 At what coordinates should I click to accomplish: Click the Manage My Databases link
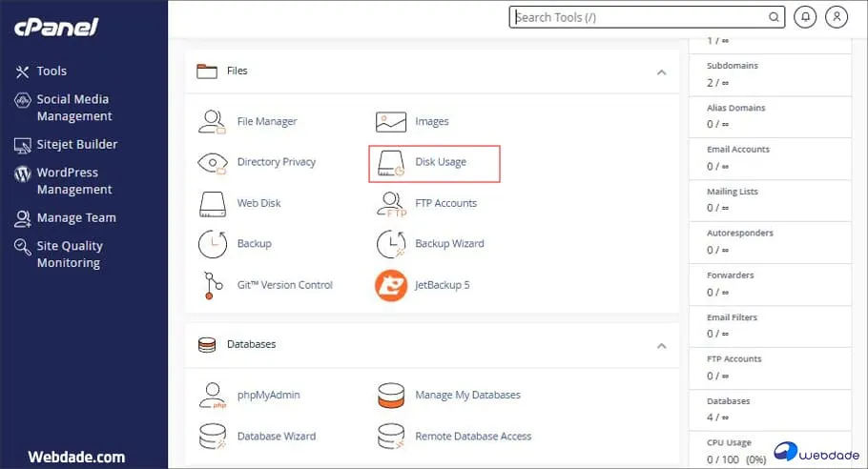[467, 396]
